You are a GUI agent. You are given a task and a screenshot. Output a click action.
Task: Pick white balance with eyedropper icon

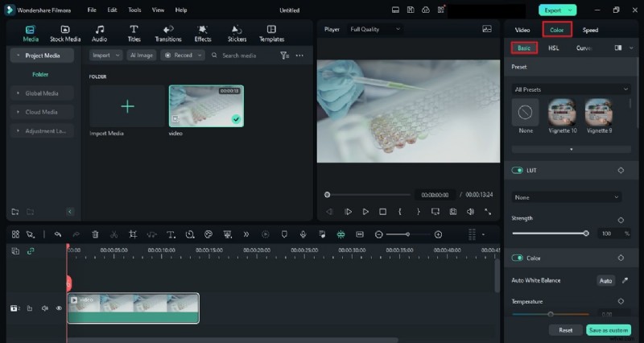[625, 280]
